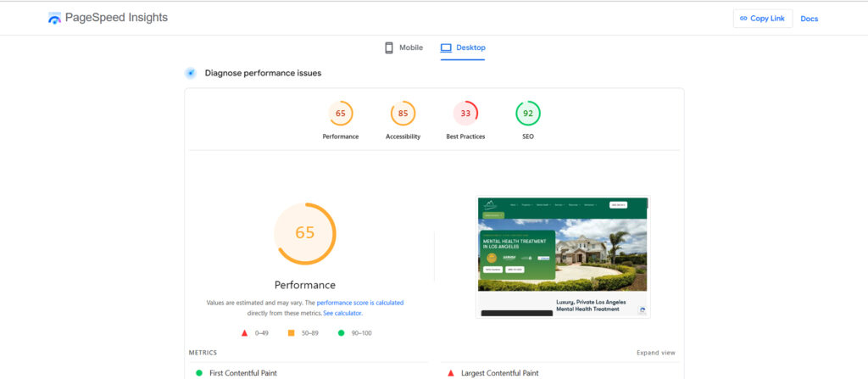Click the First Contentful Paint green dot

pos(199,373)
